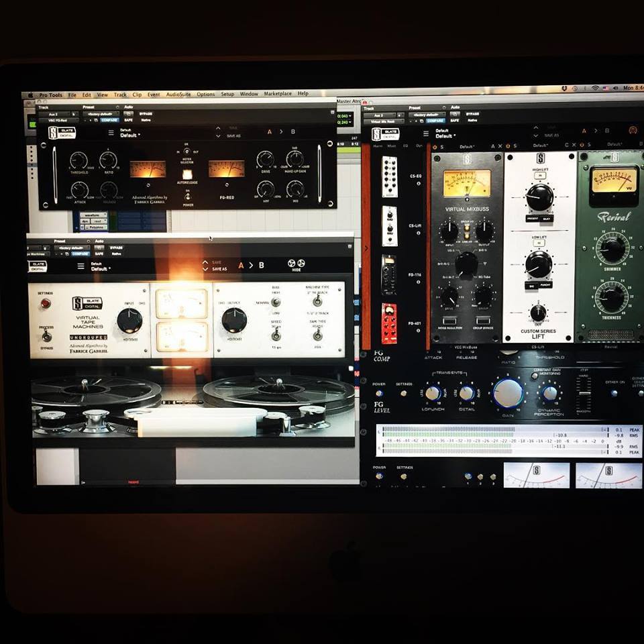This screenshot has width=644, height=644.
Task: Flip the Bias switch on Tape Machines
Action: (x=276, y=303)
